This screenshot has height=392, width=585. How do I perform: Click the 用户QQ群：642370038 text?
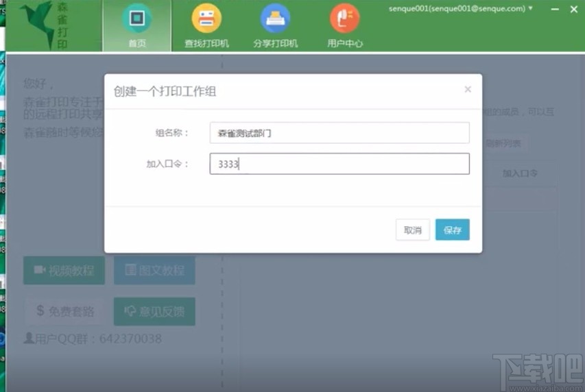click(93, 339)
